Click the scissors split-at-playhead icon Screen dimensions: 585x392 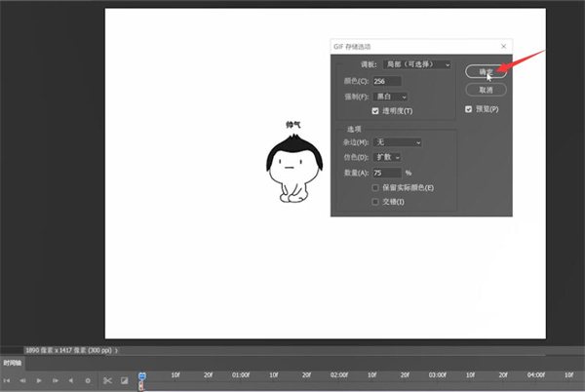click(x=108, y=379)
